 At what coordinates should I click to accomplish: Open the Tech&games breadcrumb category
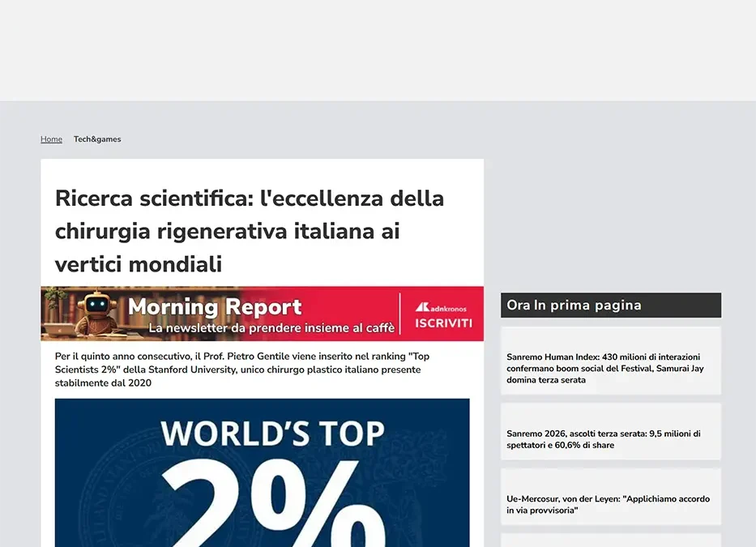tap(97, 139)
